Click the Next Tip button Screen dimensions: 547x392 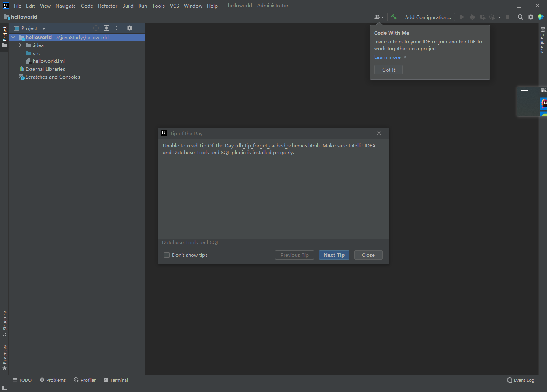(334, 255)
